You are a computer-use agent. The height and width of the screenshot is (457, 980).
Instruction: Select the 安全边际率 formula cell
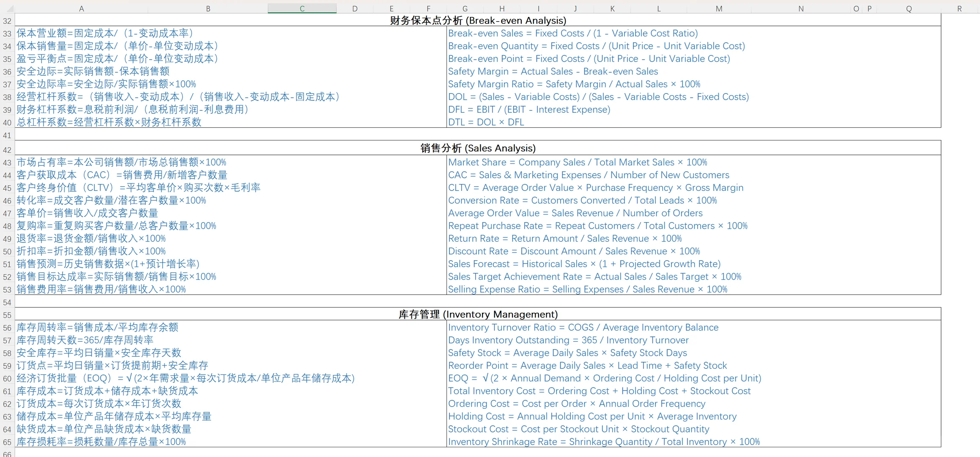[x=106, y=84]
